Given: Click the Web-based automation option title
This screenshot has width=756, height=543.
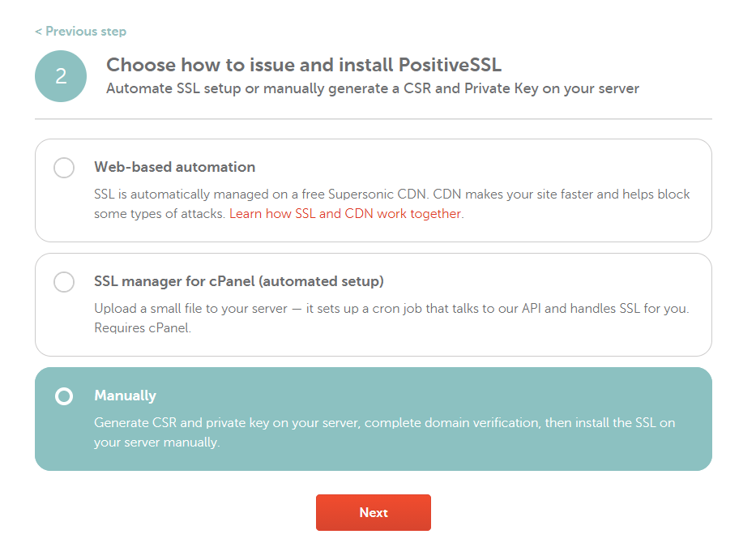Looking at the screenshot, I should [174, 167].
